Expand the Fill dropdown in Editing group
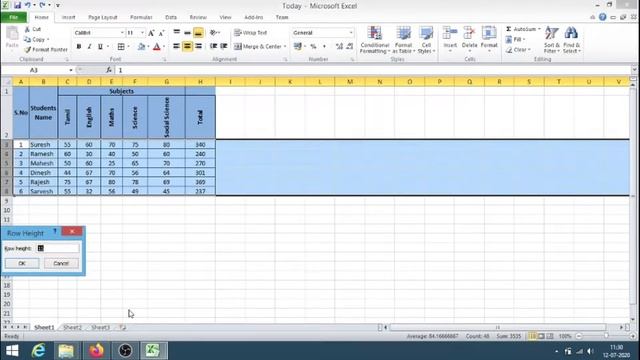This screenshot has height=360, width=640. click(524, 40)
